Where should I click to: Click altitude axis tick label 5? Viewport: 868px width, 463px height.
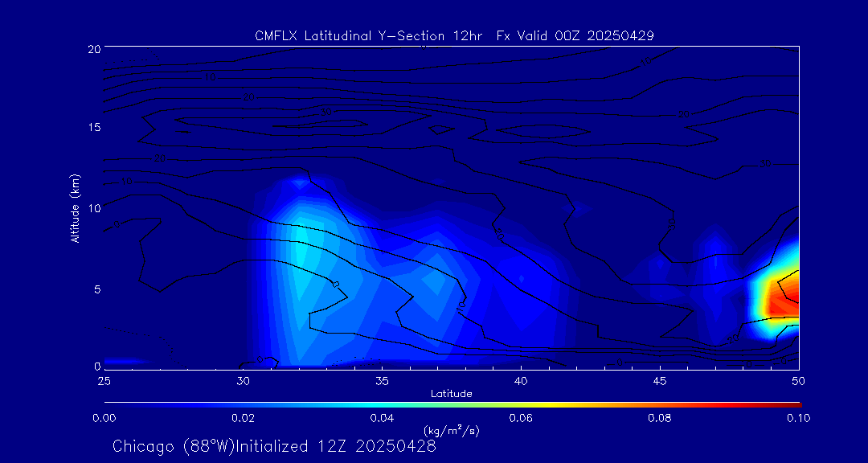coord(97,289)
